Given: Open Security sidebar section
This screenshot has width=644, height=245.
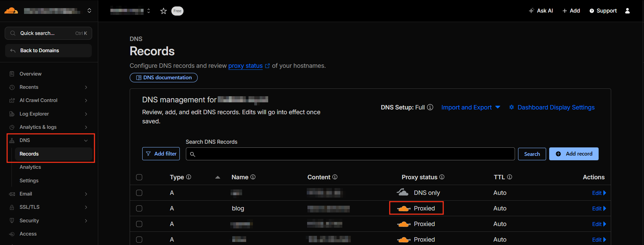Looking at the screenshot, I should [29, 221].
